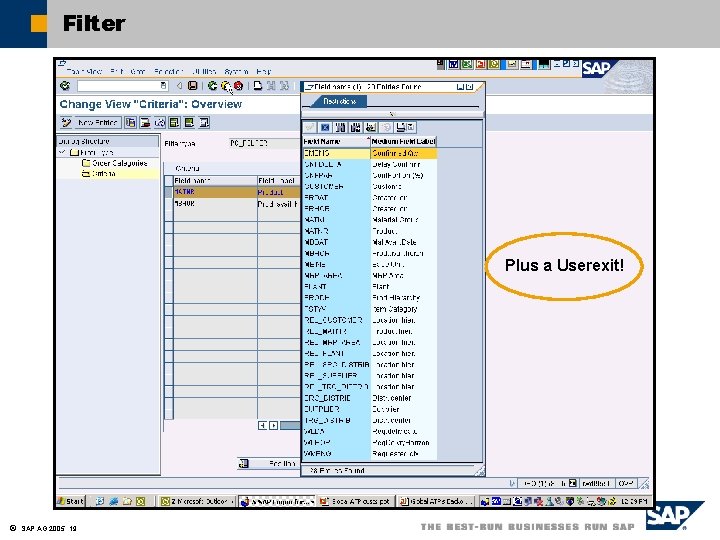This screenshot has height=540, width=720.
Task: Select the MATNR row in popup list
Action: [370, 231]
